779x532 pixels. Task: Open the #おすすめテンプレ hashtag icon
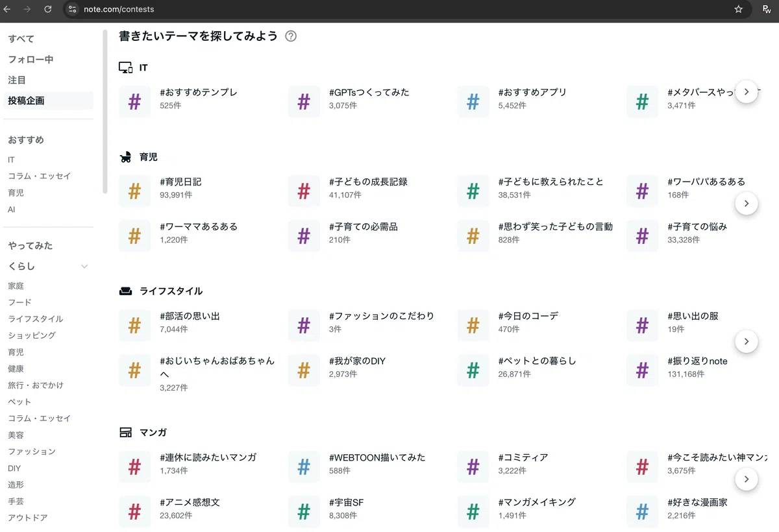pyautogui.click(x=134, y=102)
